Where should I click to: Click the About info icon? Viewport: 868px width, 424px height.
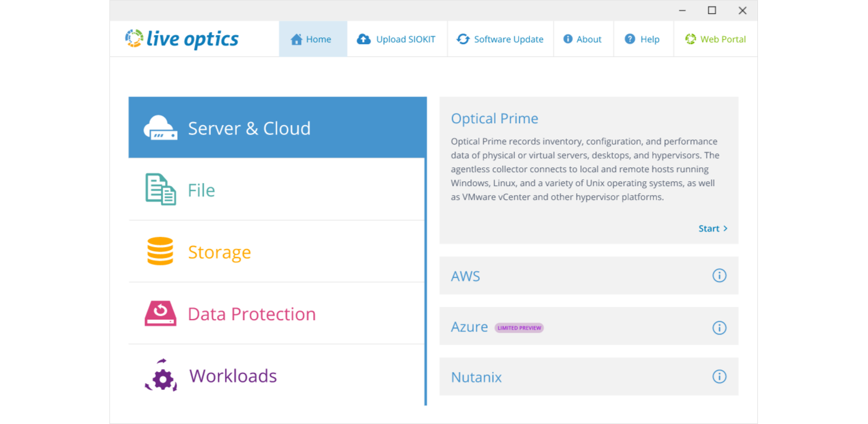coord(568,39)
